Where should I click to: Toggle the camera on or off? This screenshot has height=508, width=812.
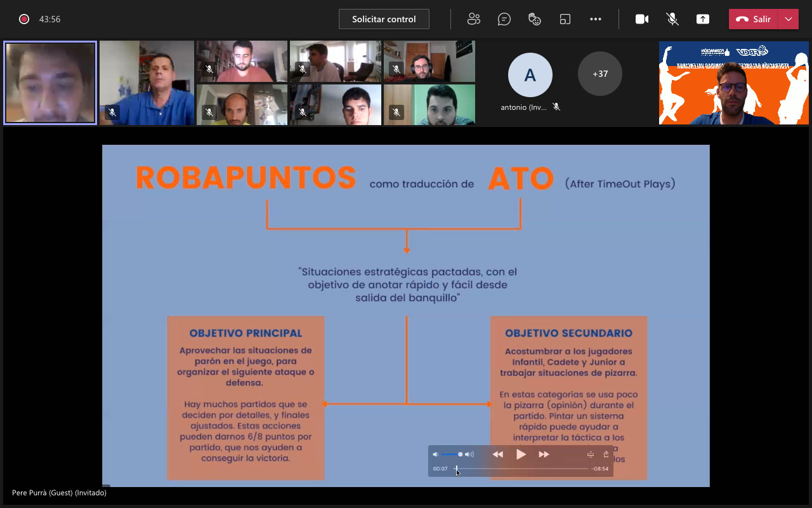pyautogui.click(x=642, y=19)
